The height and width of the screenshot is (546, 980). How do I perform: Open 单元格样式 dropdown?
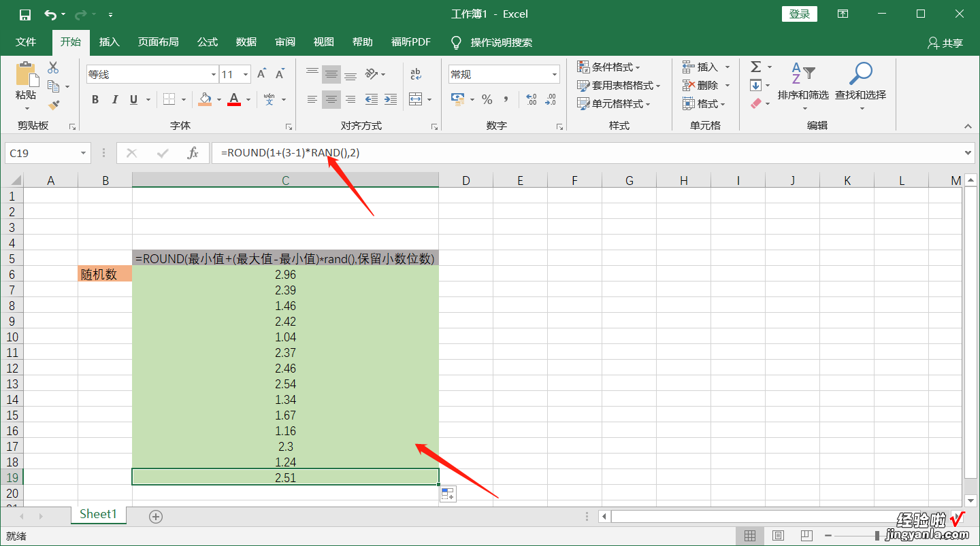614,104
